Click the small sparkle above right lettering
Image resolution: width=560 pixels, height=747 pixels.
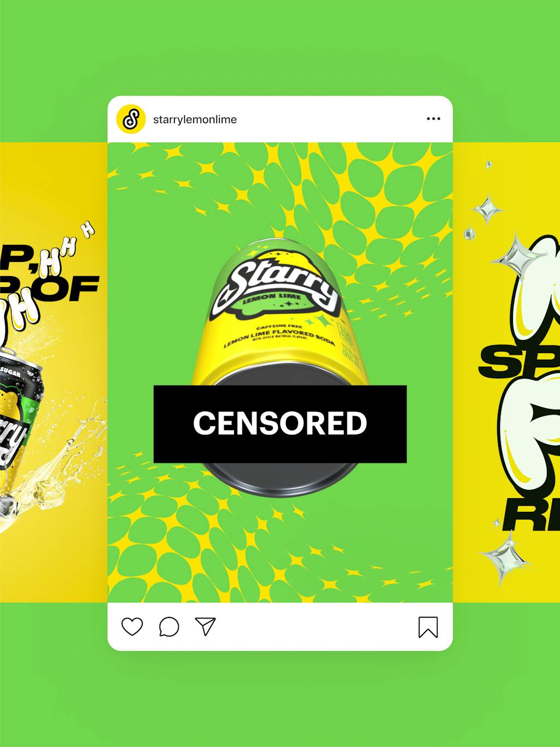point(487,211)
